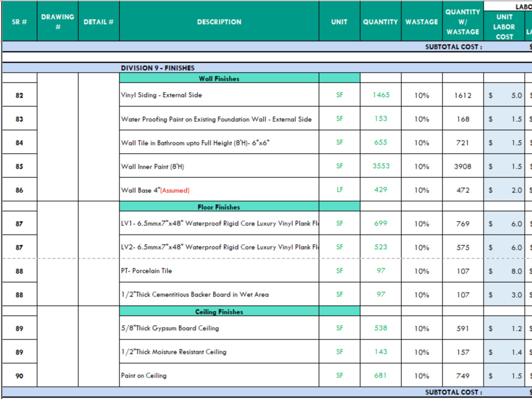Select the DRAWING # header cell
This screenshot has height=399, width=532.
pyautogui.click(x=57, y=22)
